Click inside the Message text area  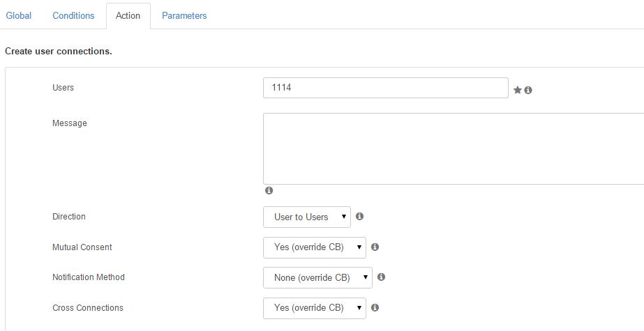click(454, 148)
